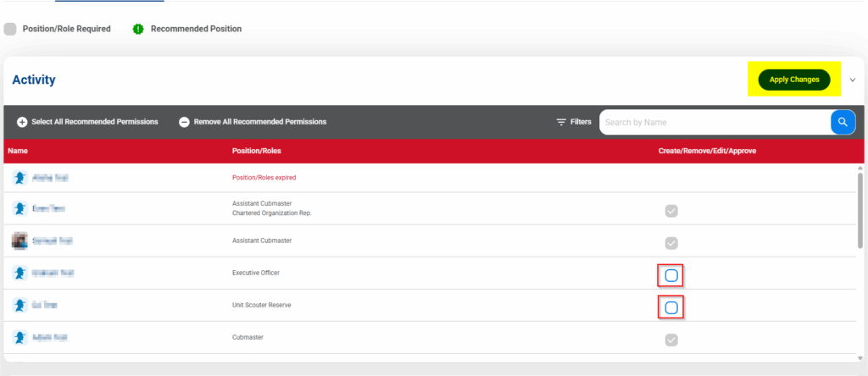Click the avatar of the expired roles row

(19, 178)
